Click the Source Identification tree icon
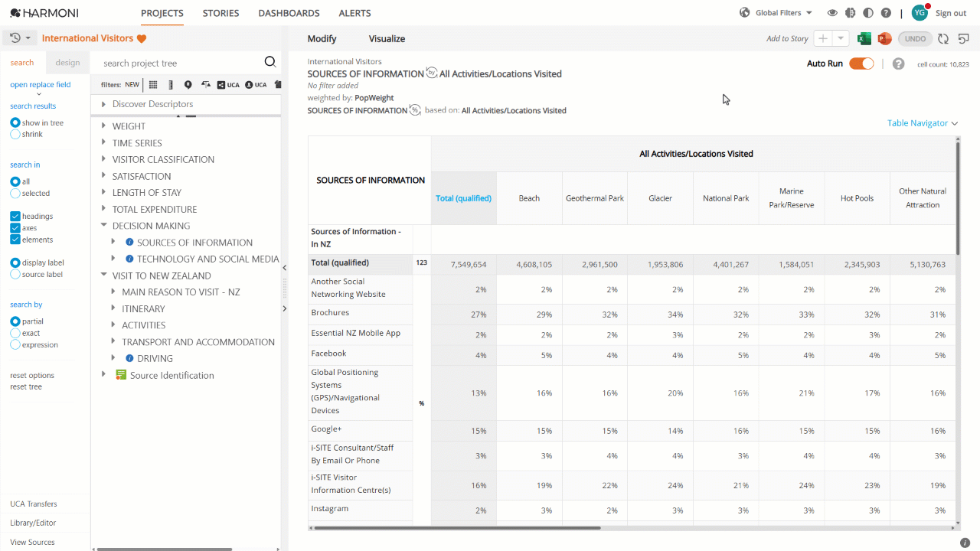980x551 pixels. pyautogui.click(x=121, y=375)
